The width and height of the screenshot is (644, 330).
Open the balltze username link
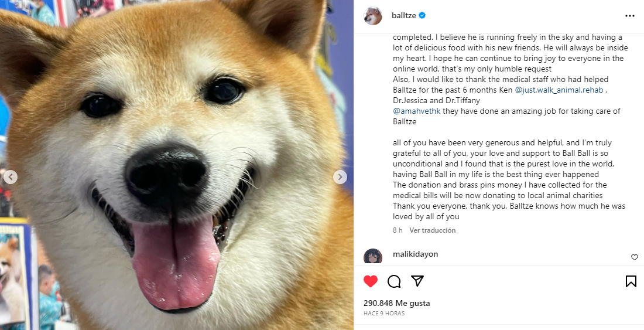pos(404,16)
